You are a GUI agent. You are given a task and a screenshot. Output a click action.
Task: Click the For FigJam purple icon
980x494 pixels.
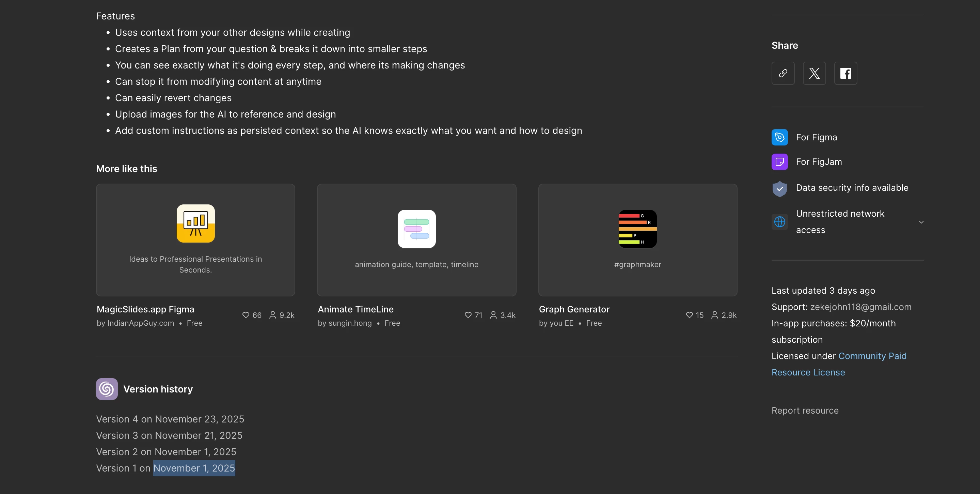(x=779, y=162)
